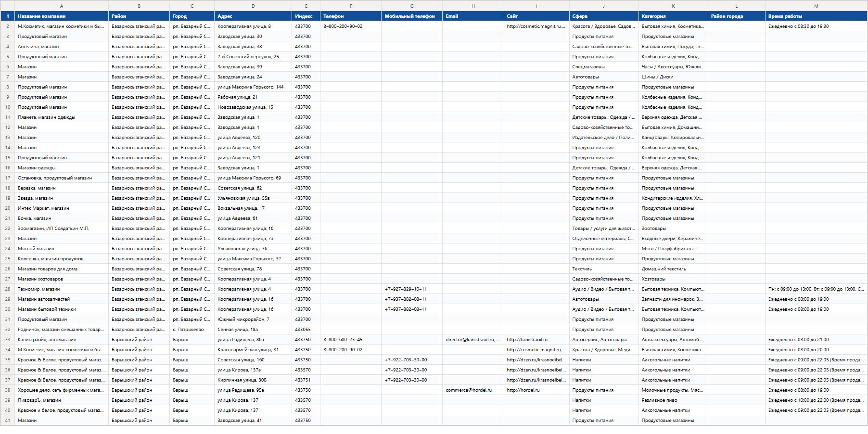Select the cell 'Канистройл, автомагазин'

click(x=62, y=340)
